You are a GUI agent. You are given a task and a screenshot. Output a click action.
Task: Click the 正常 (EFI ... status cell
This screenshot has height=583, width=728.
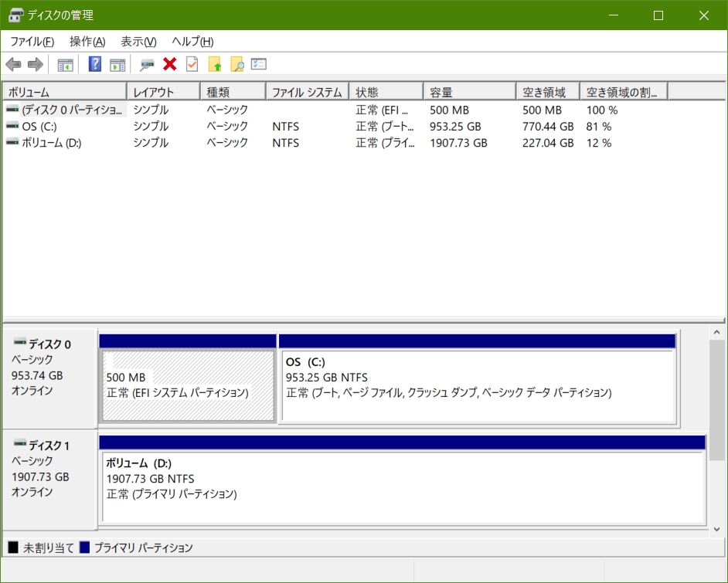click(382, 110)
